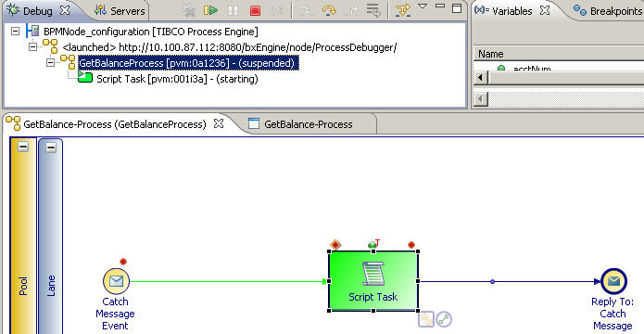
Task: Click the red Terminate button
Action: point(255,11)
